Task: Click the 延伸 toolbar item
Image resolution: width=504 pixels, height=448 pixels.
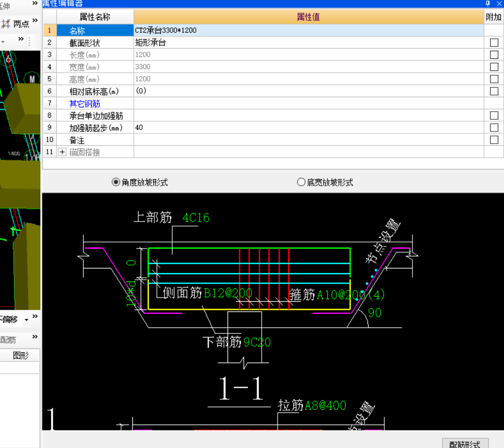Action: pyautogui.click(x=5, y=6)
